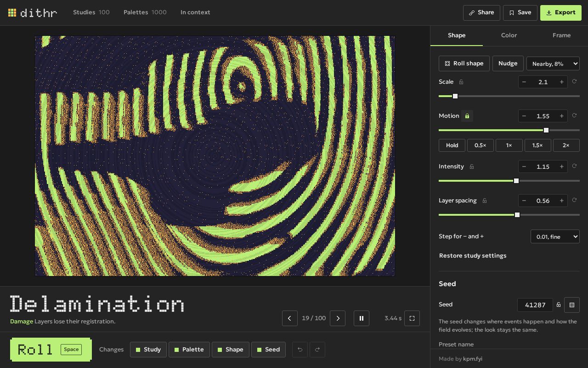Decrease Scale with the minus button
The image size is (588, 368).
coord(524,82)
